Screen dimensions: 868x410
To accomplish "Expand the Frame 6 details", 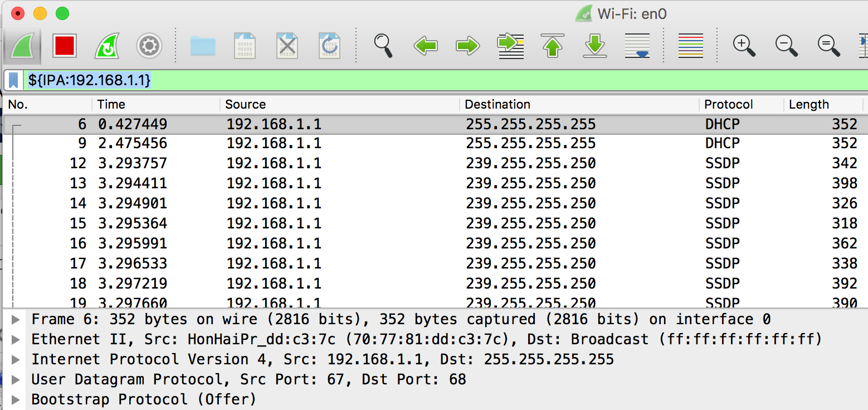I will 16,320.
